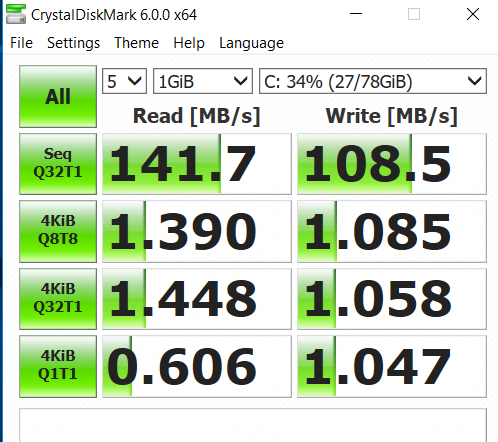Screen dimensions: 498x442
Task: Start the 4KiB Q32T1 test
Action: pos(58,299)
